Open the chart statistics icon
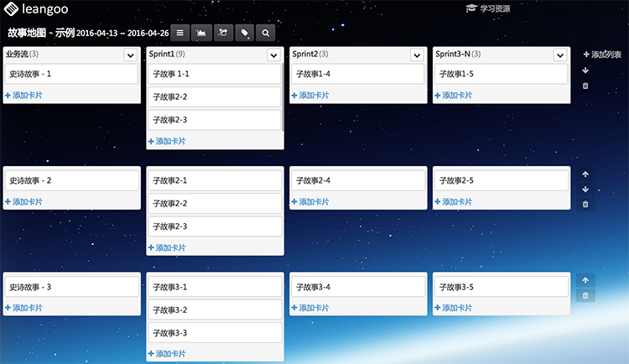Screen dimensions: 629x364 point(201,33)
